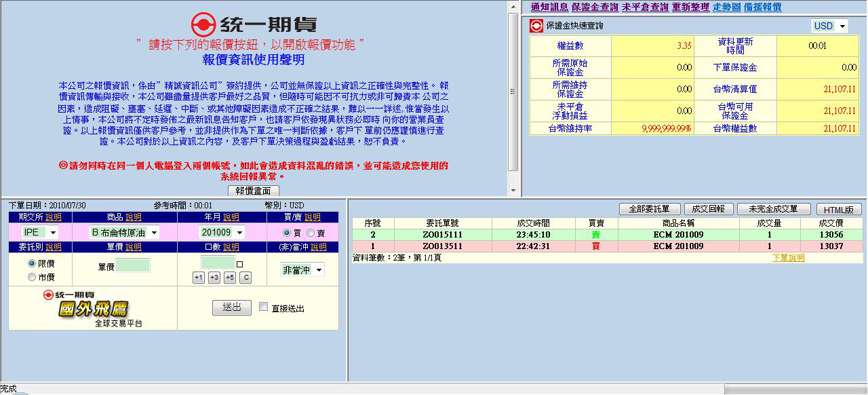The height and width of the screenshot is (395, 868).
Task: Click the 報價資訊使用聲明 heading
Action: pos(253,60)
